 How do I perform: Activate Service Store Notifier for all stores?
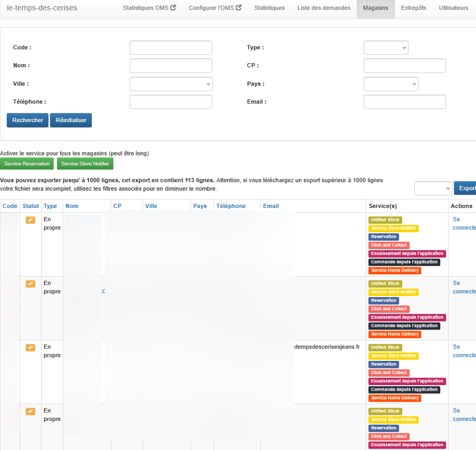click(85, 164)
